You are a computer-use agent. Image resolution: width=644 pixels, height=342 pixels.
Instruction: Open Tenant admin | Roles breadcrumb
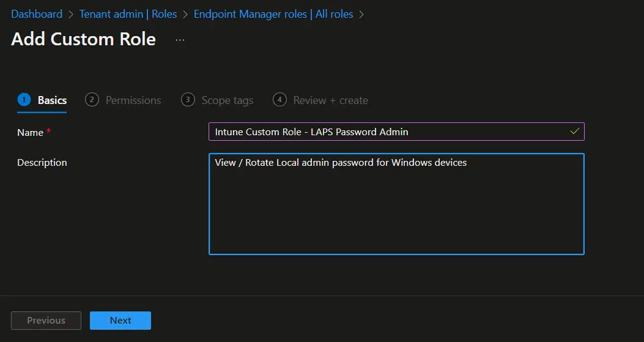coord(128,14)
